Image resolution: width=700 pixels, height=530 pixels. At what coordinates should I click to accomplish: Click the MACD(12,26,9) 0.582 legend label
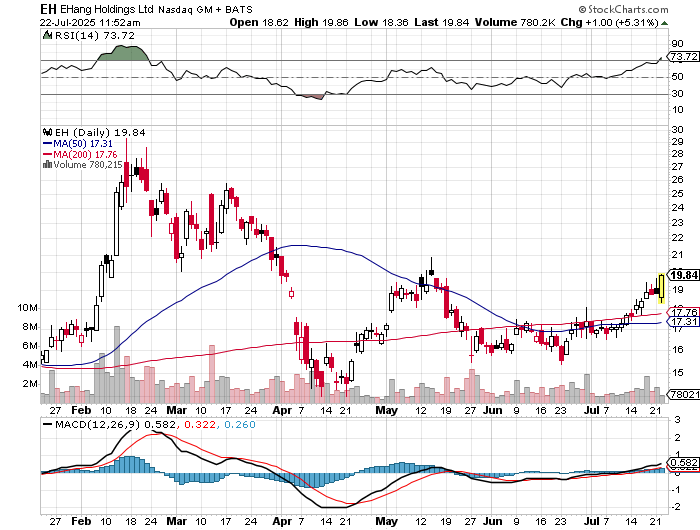(x=115, y=425)
